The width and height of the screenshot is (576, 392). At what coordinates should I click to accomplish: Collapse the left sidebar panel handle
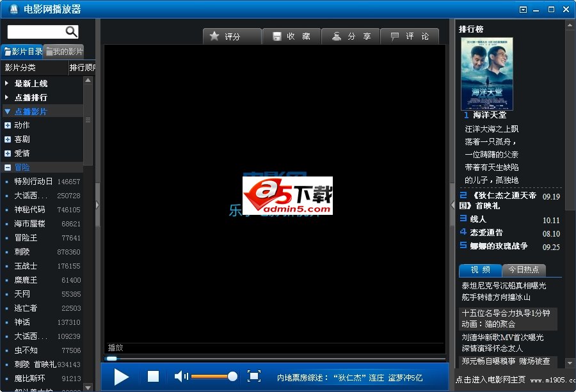coord(97,205)
